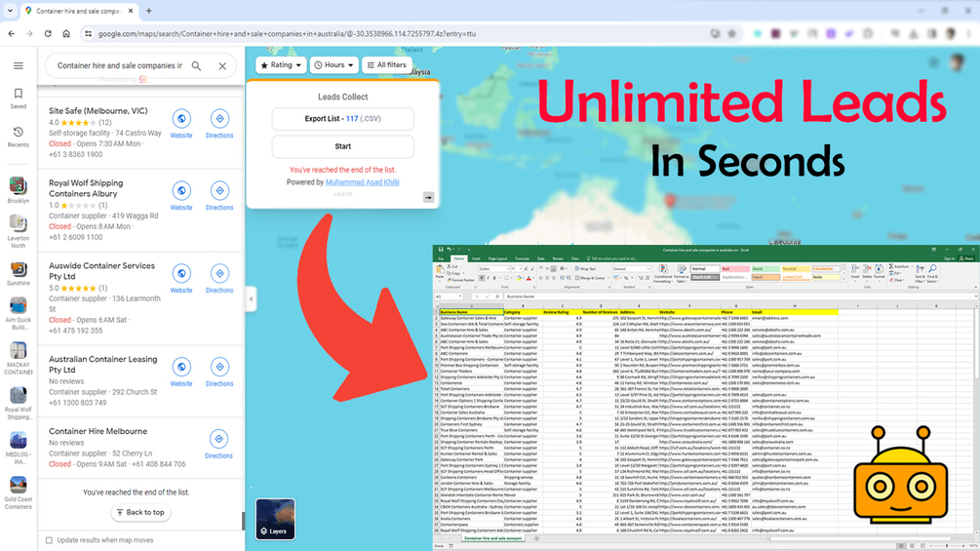Switch to the Excel Formulas tab

[x=522, y=258]
